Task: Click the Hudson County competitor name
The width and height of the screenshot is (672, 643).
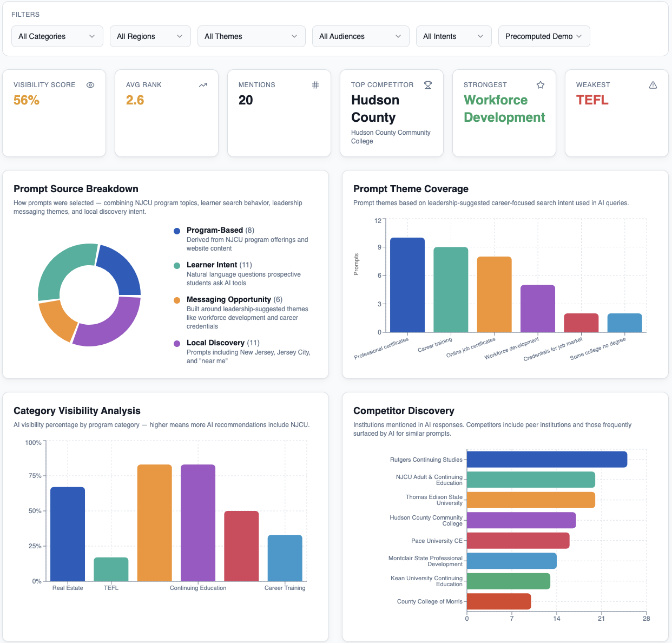Action: [375, 109]
